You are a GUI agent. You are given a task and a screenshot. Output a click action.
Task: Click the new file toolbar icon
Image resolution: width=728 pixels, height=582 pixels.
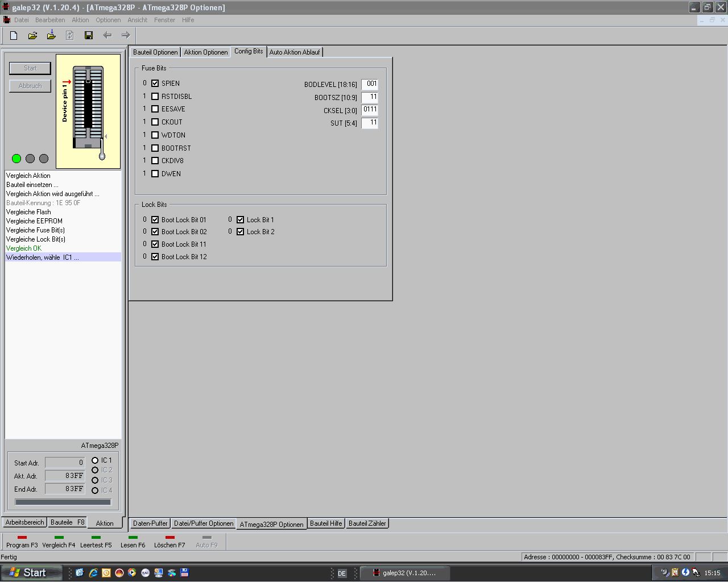pyautogui.click(x=14, y=35)
